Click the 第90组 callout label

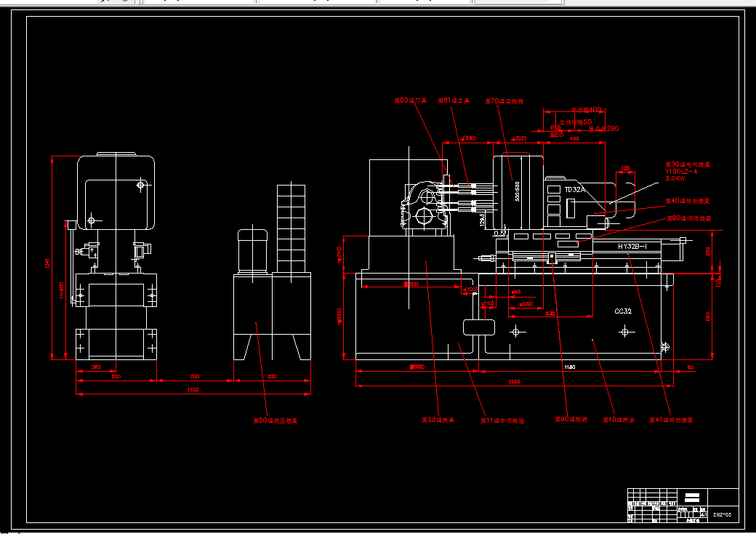coord(571,419)
